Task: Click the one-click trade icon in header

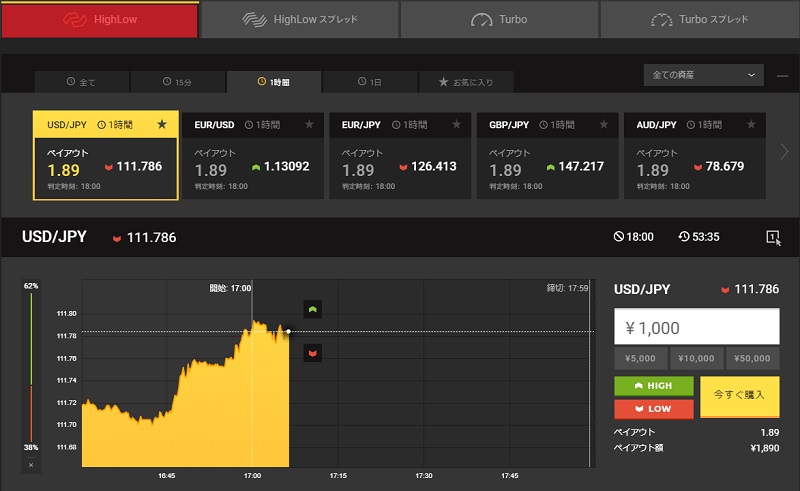Action: click(773, 237)
